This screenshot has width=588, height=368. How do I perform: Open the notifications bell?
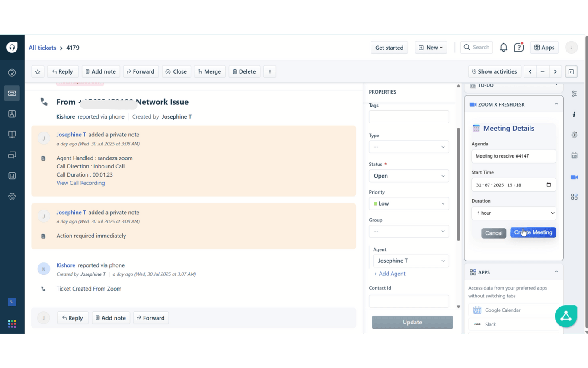(503, 48)
